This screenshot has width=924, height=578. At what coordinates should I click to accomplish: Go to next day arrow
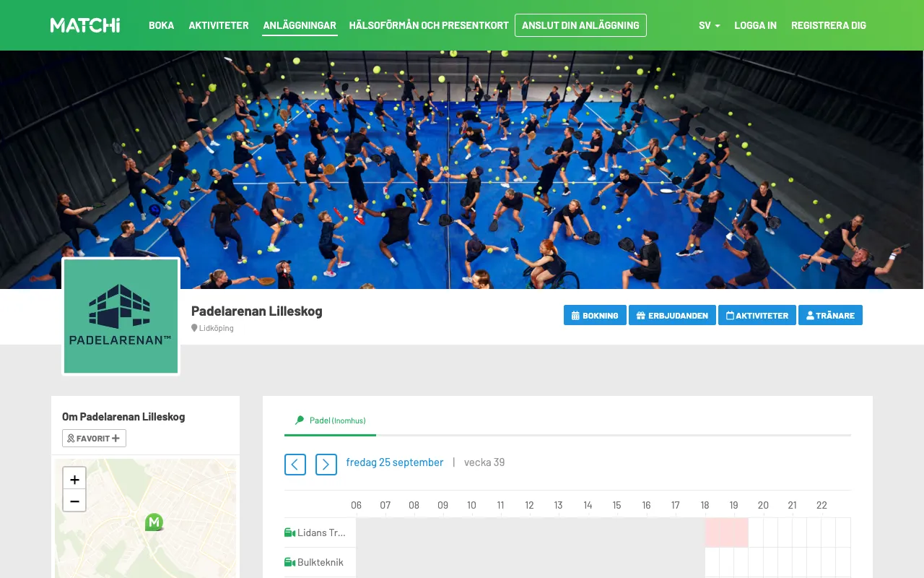(326, 464)
